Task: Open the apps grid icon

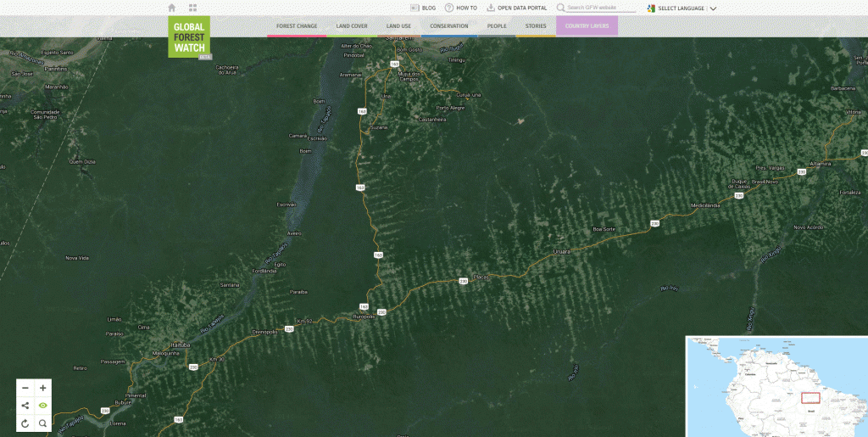Action: point(192,8)
